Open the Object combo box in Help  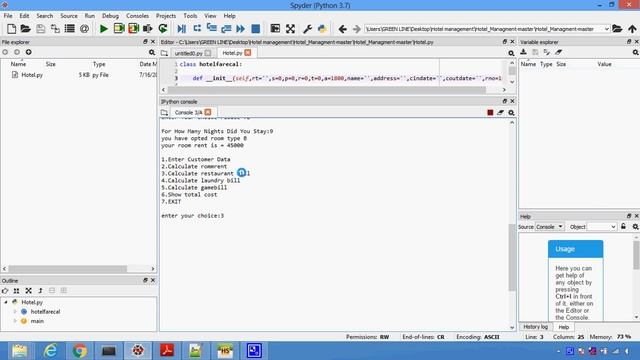(x=602, y=227)
